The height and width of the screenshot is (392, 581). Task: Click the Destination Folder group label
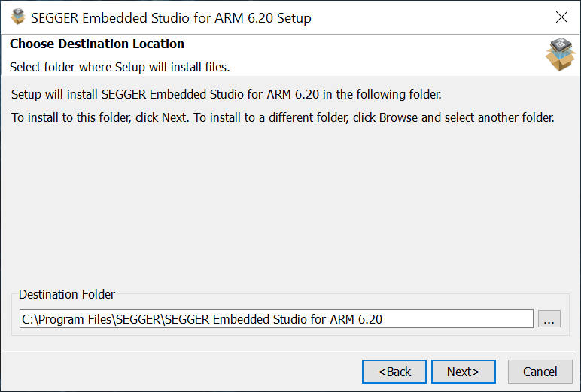[x=67, y=294]
